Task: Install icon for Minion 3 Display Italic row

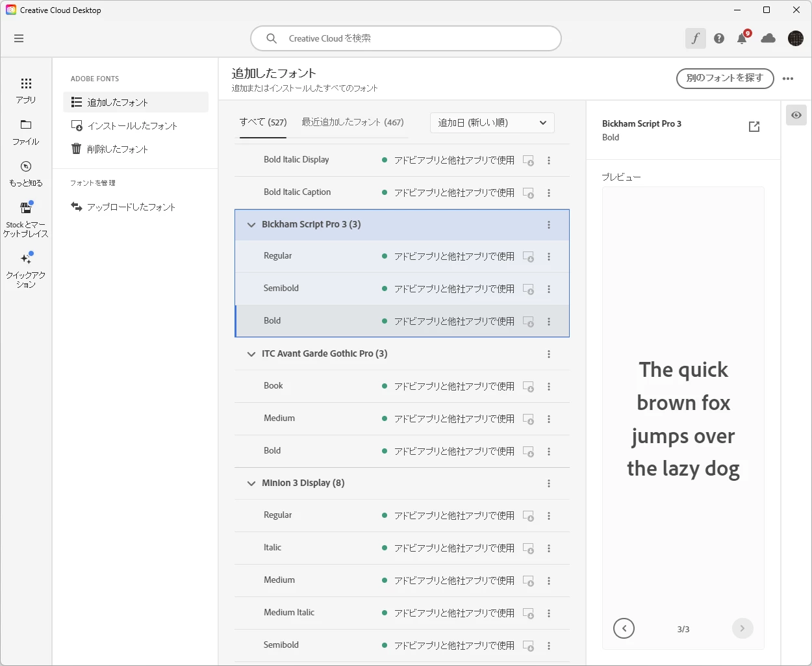Action: click(529, 548)
